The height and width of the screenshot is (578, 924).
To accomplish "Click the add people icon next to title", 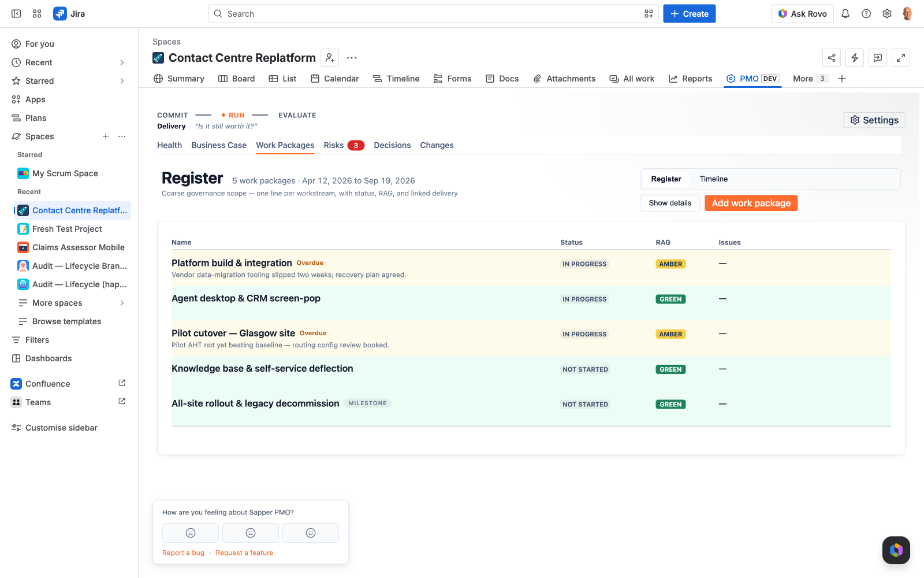I will click(330, 58).
